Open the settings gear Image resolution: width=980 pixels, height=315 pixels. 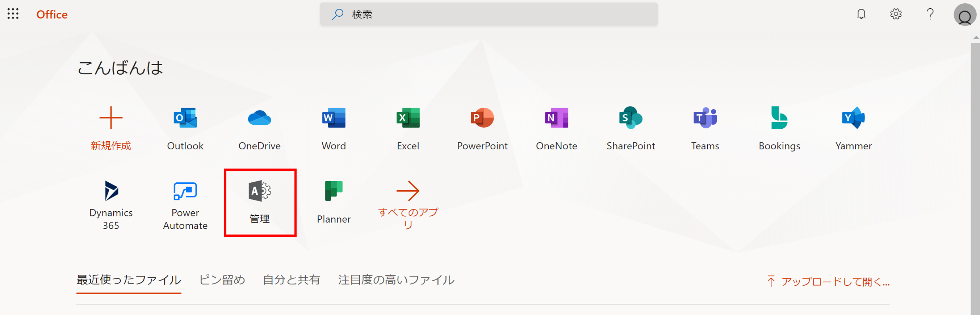pos(896,14)
